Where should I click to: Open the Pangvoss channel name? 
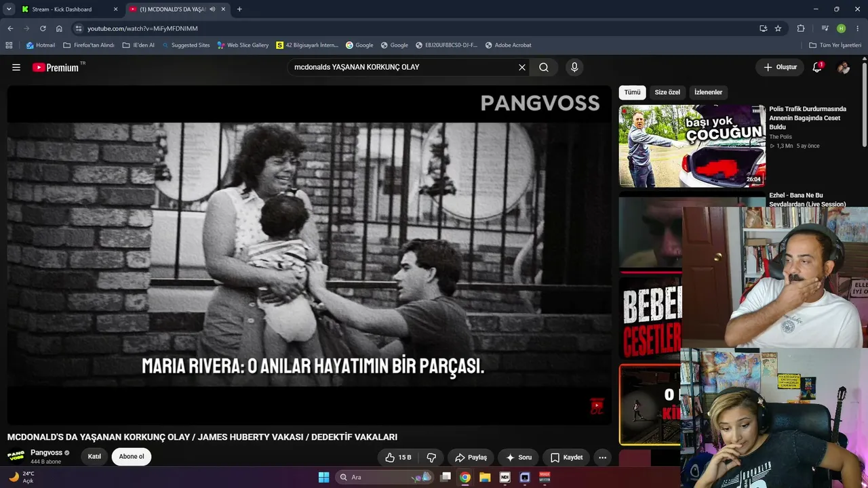click(x=46, y=453)
